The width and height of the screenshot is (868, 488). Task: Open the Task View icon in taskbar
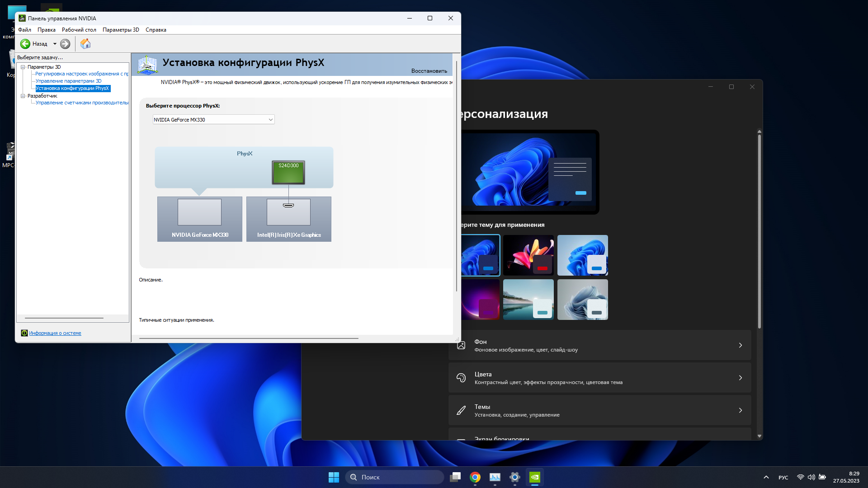(x=455, y=477)
